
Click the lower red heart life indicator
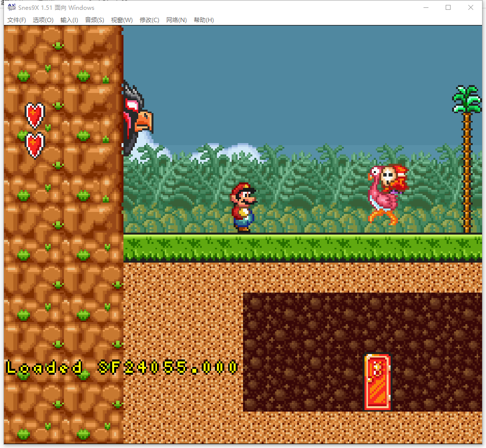pos(35,145)
